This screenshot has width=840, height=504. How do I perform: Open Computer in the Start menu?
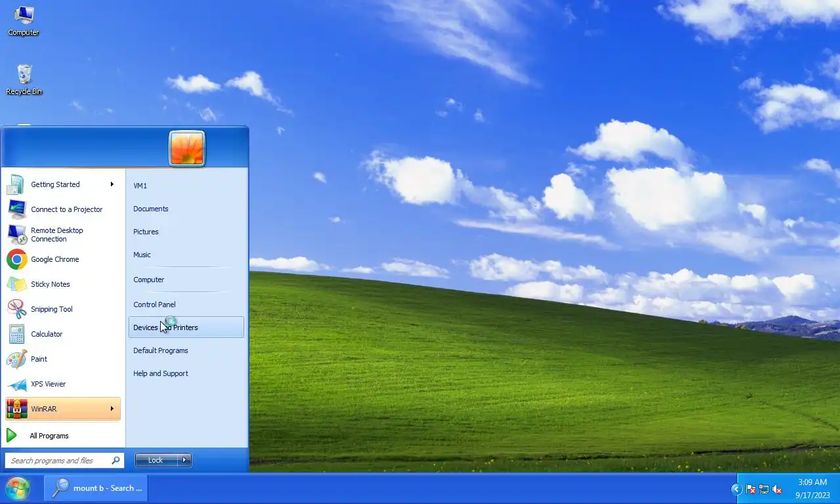click(x=186, y=280)
